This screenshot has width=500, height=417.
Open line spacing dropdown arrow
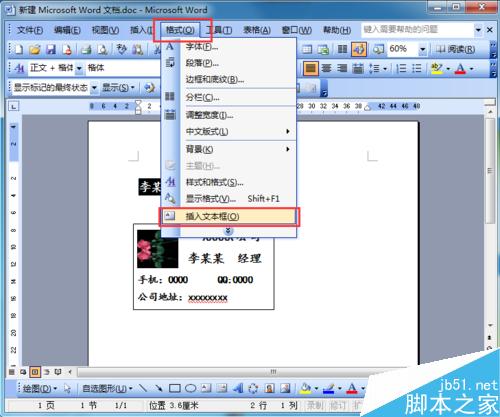(x=385, y=69)
